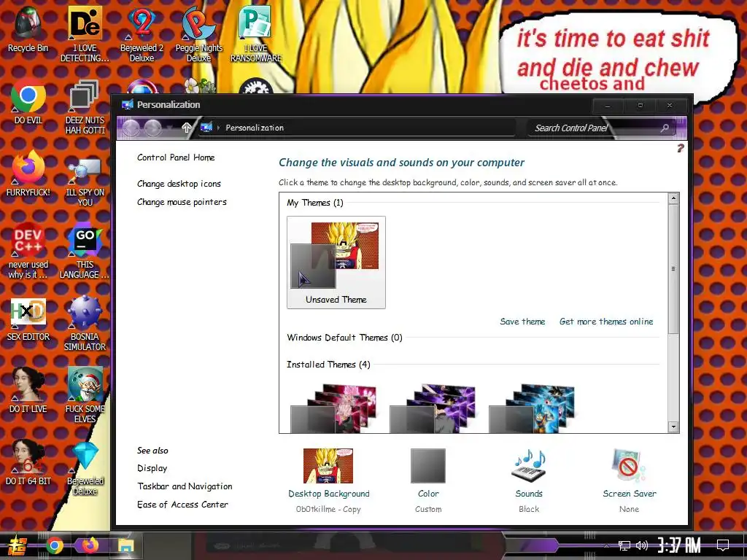
Task: Open Chrome from the taskbar
Action: click(55, 545)
